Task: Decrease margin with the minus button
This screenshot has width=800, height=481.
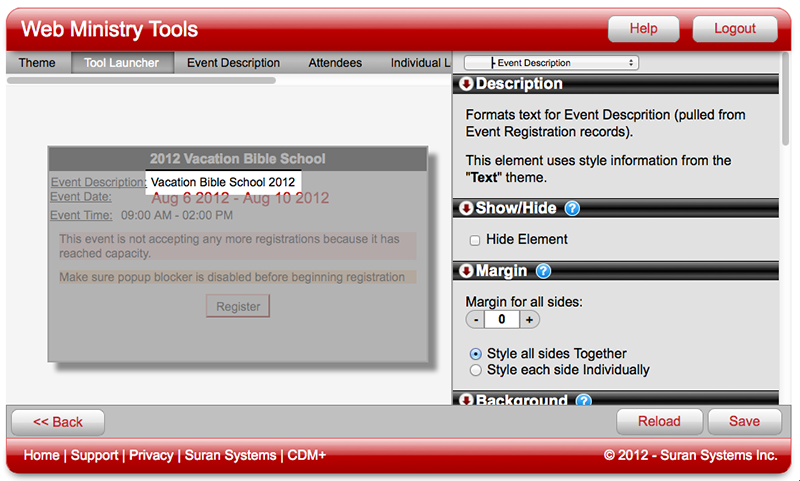Action: pyautogui.click(x=476, y=320)
